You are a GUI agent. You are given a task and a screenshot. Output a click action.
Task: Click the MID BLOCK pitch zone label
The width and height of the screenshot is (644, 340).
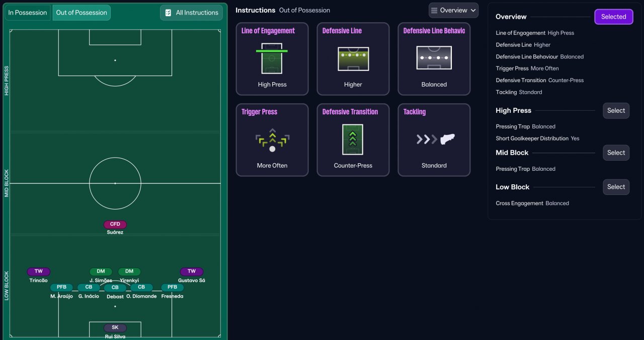[x=7, y=183]
